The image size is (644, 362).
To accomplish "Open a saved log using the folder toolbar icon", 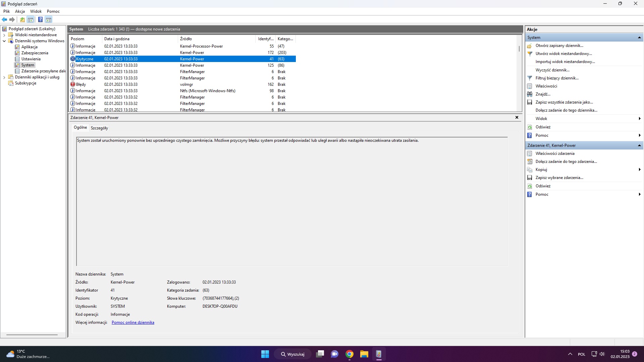I will click(x=22, y=19).
